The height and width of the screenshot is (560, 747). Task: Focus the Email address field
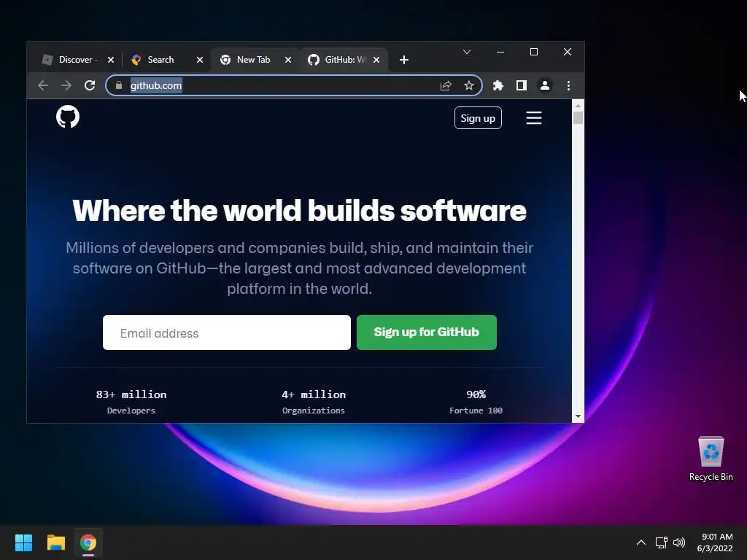[227, 332]
